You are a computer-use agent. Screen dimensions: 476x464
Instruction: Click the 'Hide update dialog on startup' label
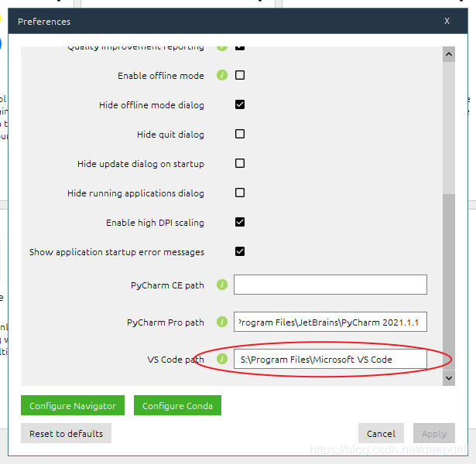coord(141,164)
